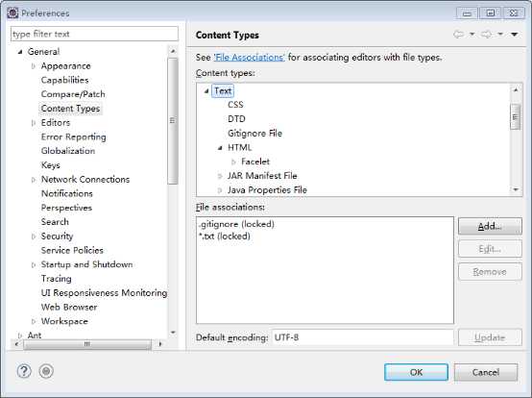Expand the Startup and Shutdown node
Image resolution: width=532 pixels, height=398 pixels.
(x=34, y=264)
